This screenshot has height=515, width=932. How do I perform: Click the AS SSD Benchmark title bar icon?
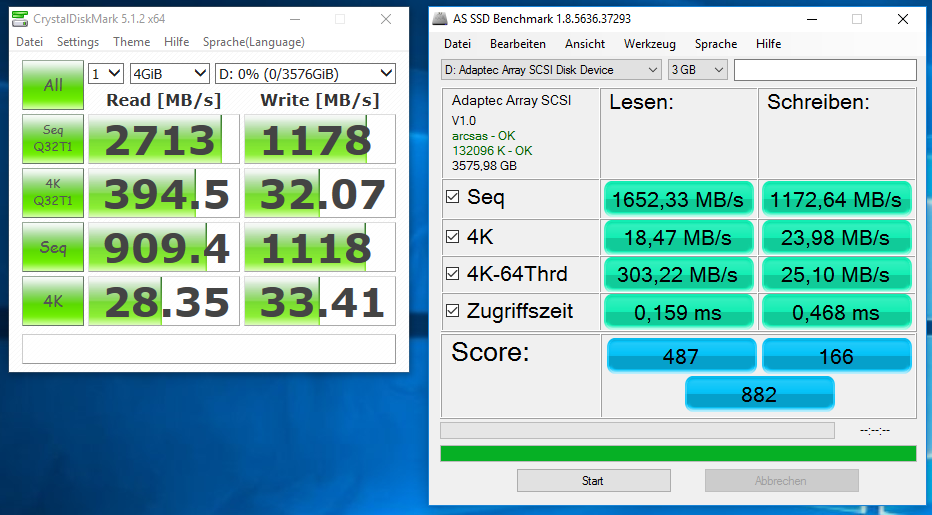click(x=440, y=18)
